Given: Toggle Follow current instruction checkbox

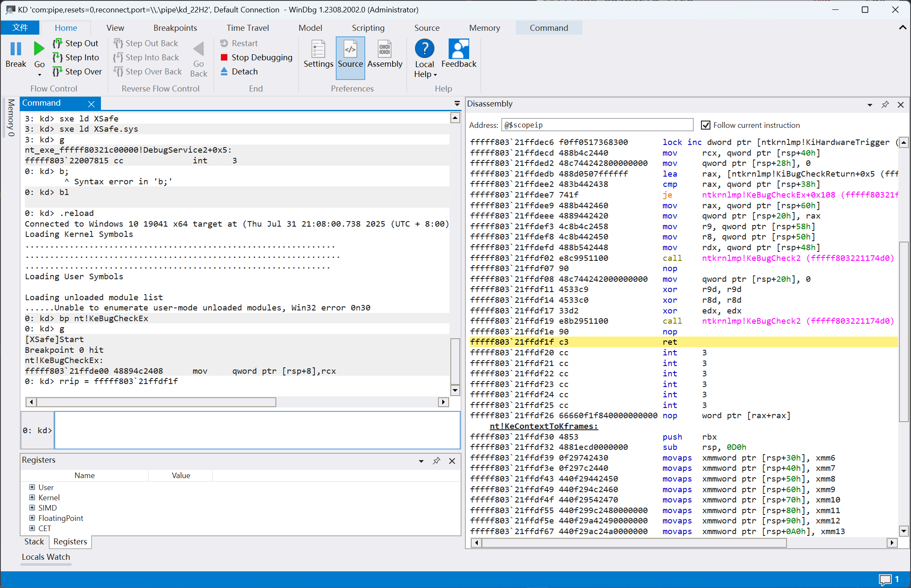Looking at the screenshot, I should [x=705, y=125].
